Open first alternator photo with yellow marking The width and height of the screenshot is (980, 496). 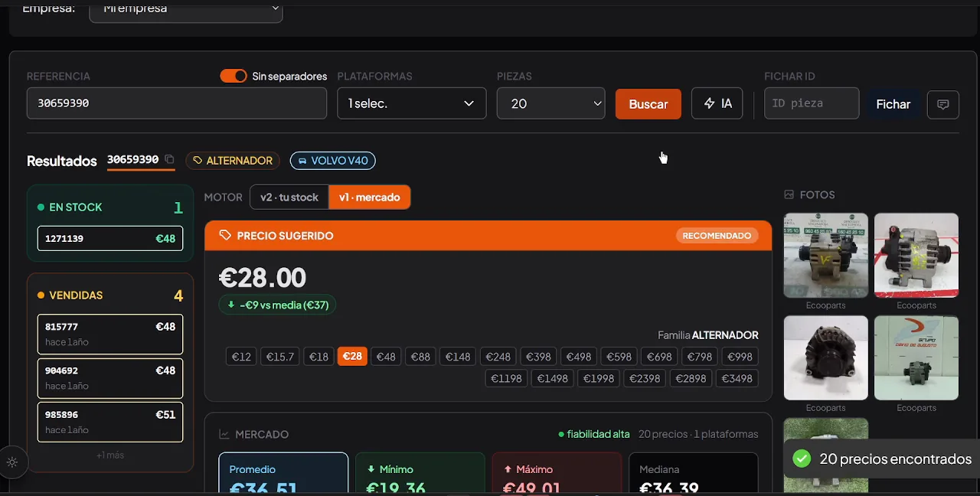tap(825, 255)
